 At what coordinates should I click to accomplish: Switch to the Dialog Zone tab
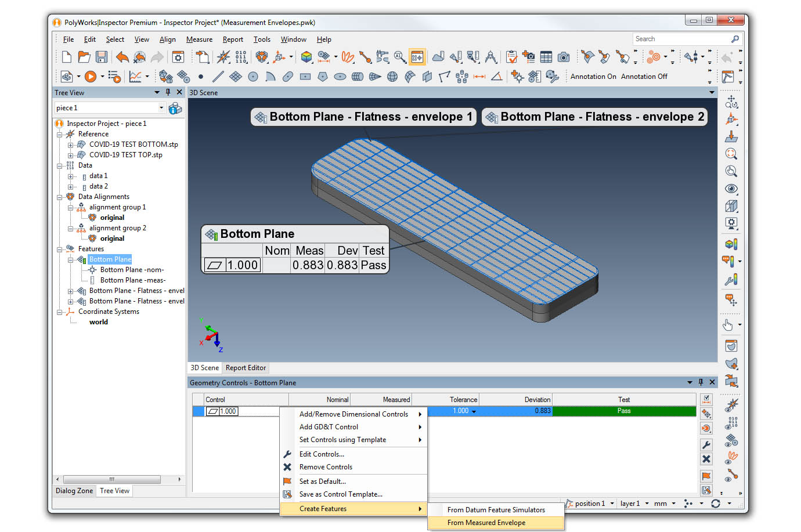[x=74, y=491]
